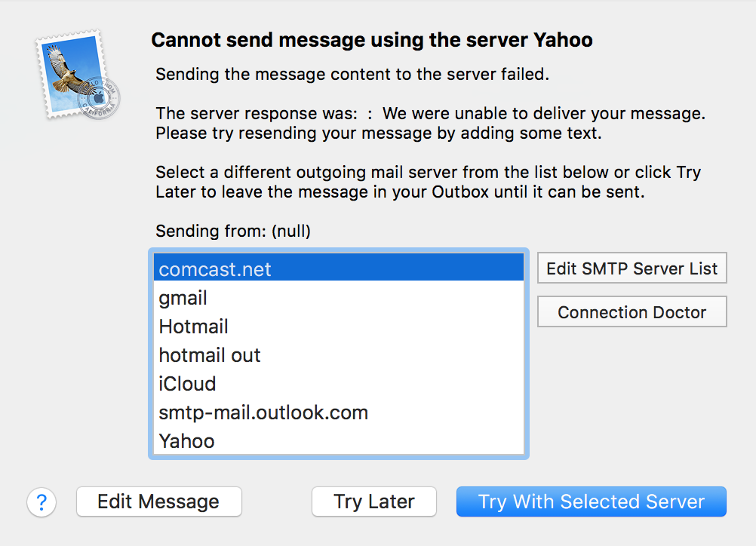The image size is (756, 546).
Task: Click Try With Selected Server
Action: (x=591, y=502)
